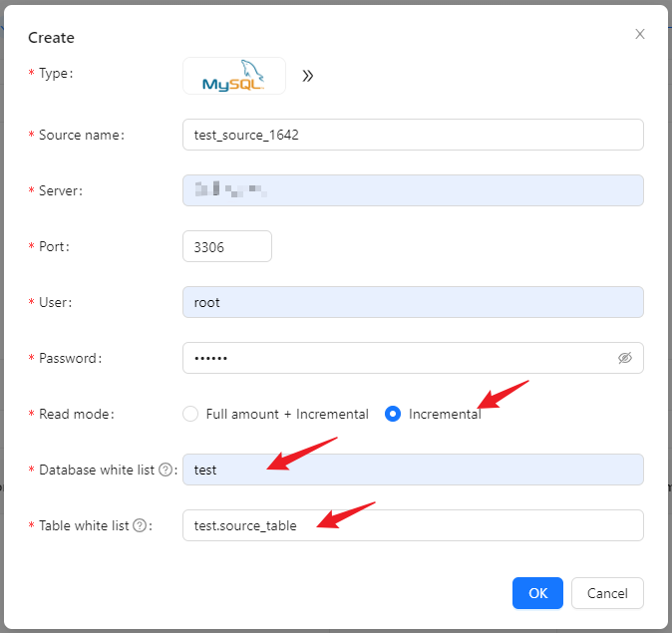Image resolution: width=672 pixels, height=633 pixels.
Task: Toggle password visibility eye icon
Action: 625,358
